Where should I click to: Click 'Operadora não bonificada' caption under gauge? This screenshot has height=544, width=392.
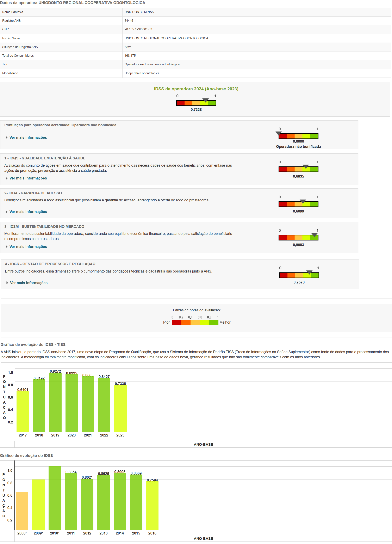(298, 147)
